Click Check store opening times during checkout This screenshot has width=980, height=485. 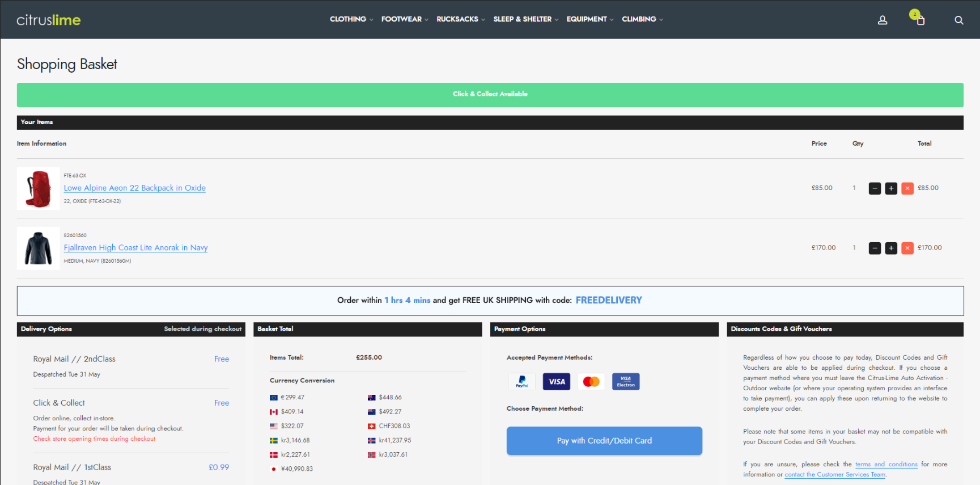[x=94, y=439]
